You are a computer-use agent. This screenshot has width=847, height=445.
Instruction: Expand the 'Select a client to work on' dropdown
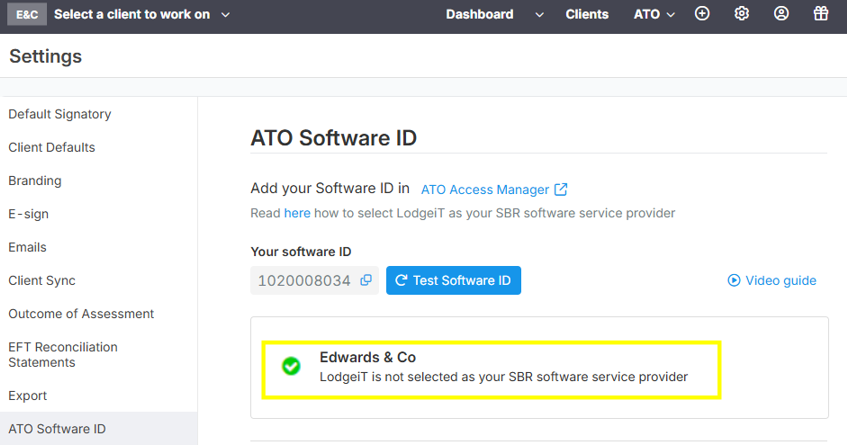click(143, 15)
